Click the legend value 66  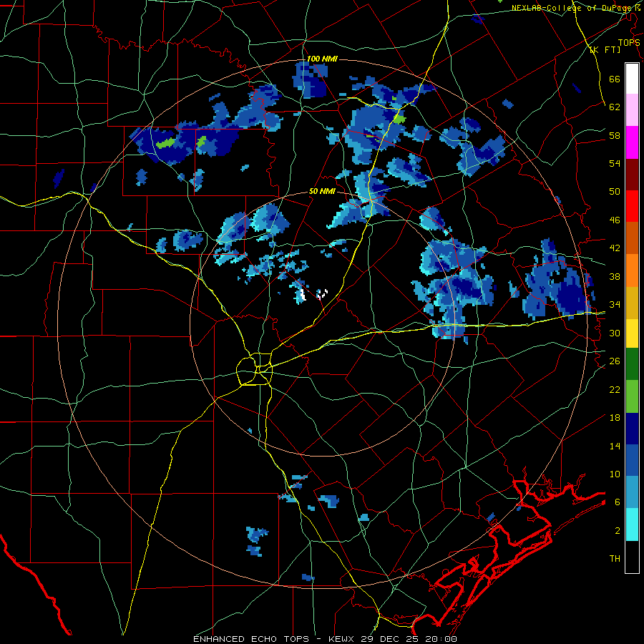tap(615, 79)
